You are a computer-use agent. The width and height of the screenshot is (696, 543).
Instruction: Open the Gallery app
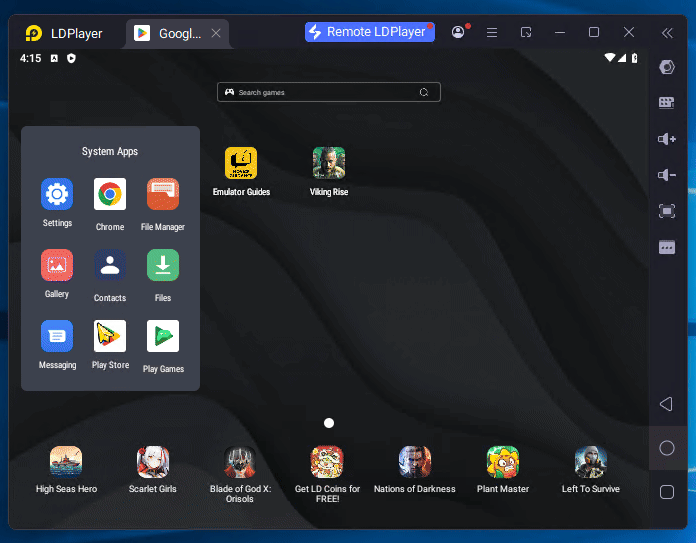pos(57,265)
